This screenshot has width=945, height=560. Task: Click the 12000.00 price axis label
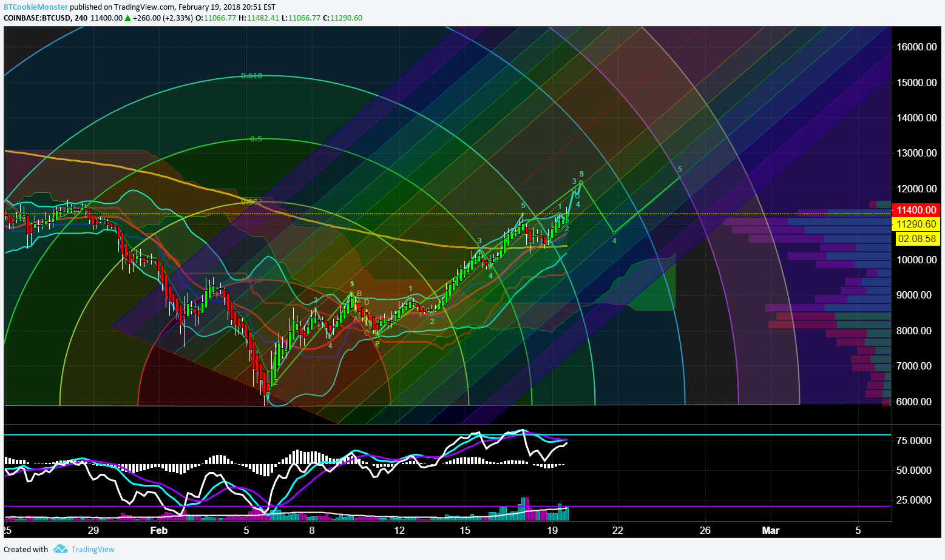pyautogui.click(x=916, y=189)
